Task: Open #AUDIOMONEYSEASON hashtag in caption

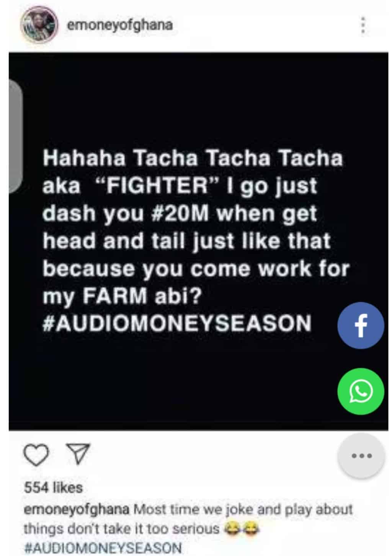Action: click(103, 547)
